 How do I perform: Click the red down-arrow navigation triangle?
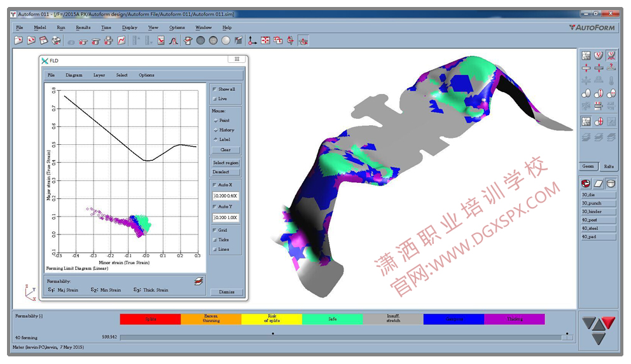click(609, 322)
